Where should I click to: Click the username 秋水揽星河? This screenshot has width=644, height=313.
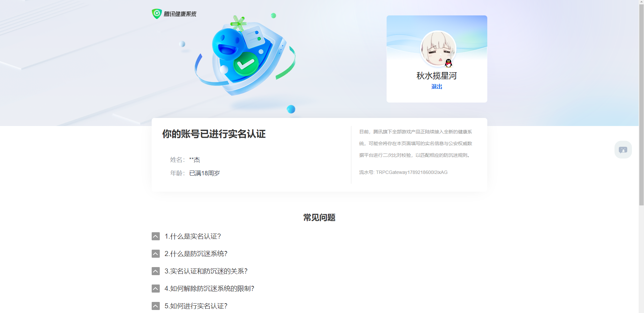tap(437, 76)
